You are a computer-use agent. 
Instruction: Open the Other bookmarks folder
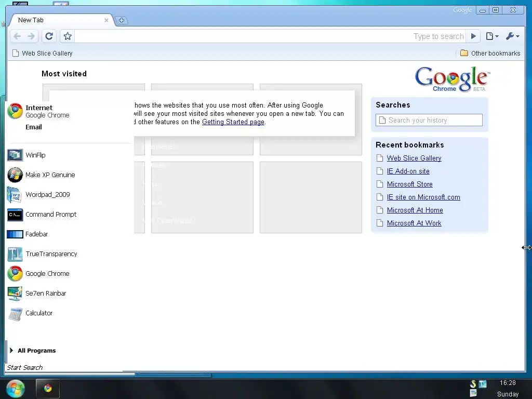pos(490,54)
